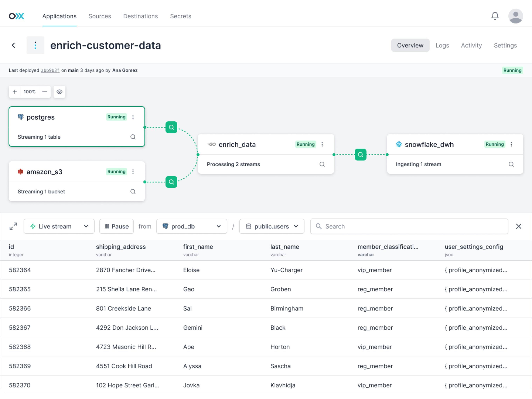Toggle the pipeline visibility eye icon
The height and width of the screenshot is (399, 532).
[59, 92]
